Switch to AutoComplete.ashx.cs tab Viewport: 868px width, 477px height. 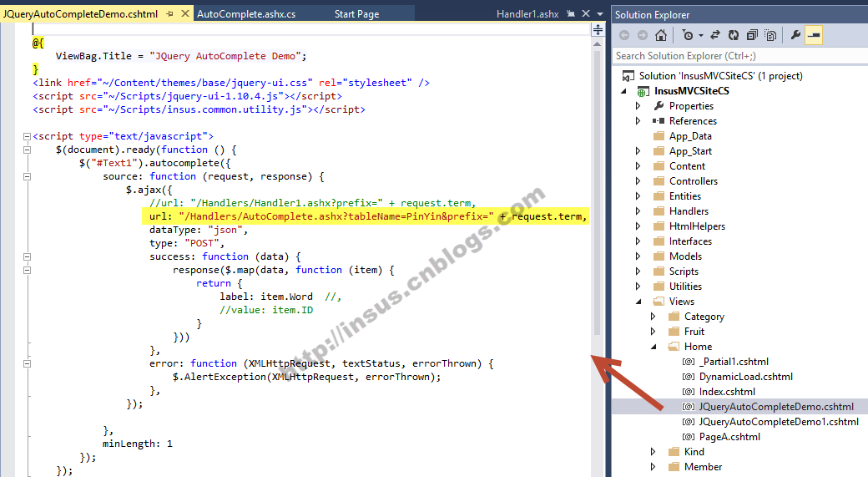[246, 14]
